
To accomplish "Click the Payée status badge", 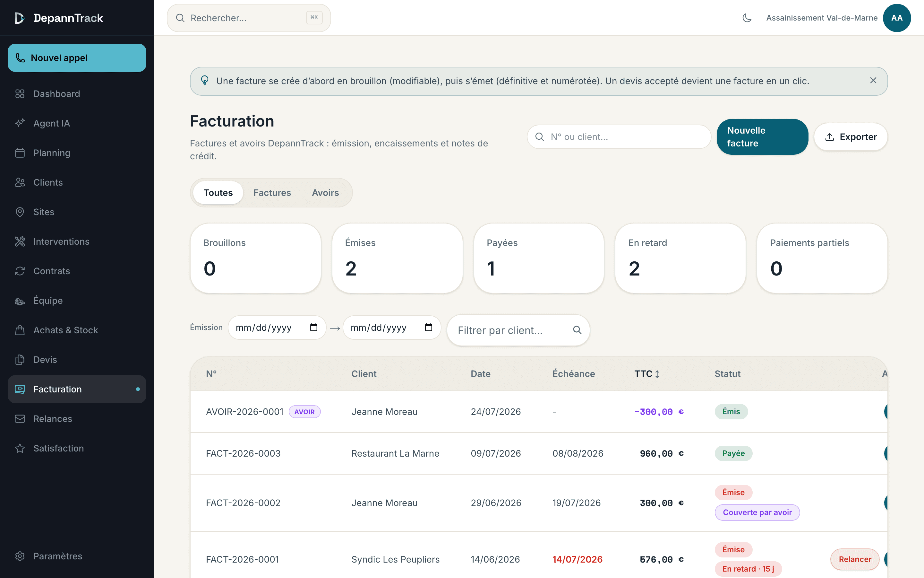I will [733, 453].
